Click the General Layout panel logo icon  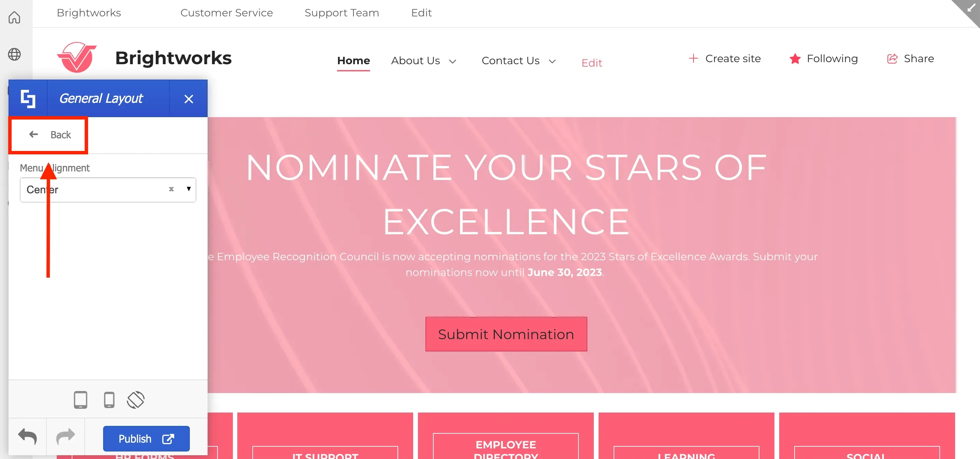tap(28, 99)
